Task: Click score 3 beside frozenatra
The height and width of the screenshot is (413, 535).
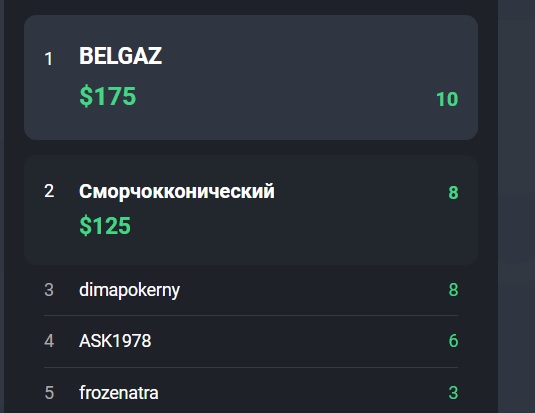Action: pos(453,393)
